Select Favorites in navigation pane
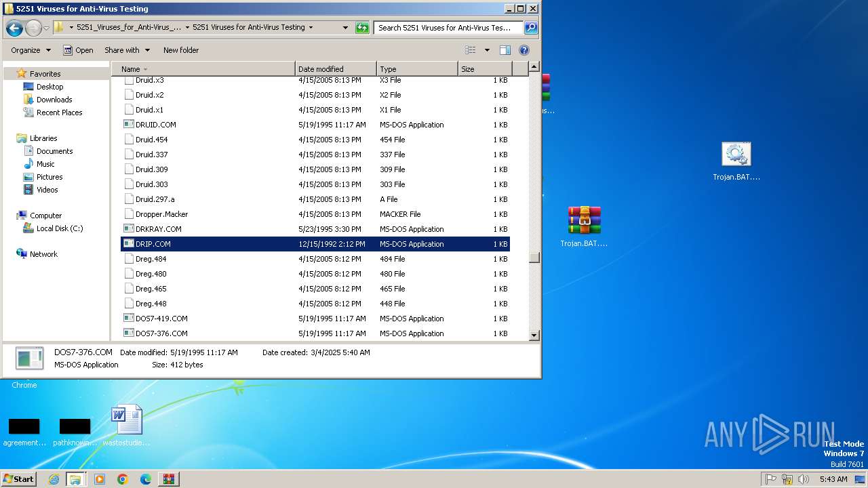Image resolution: width=868 pixels, height=488 pixels. point(45,74)
